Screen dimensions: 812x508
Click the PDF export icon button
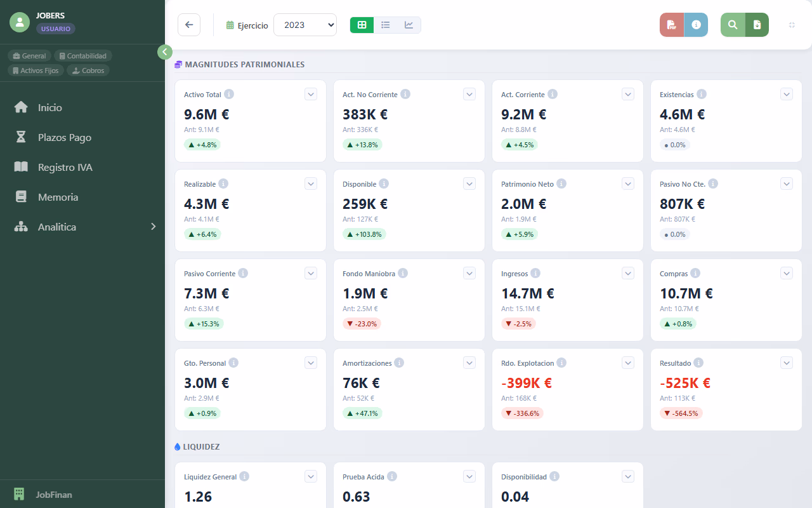(x=672, y=25)
